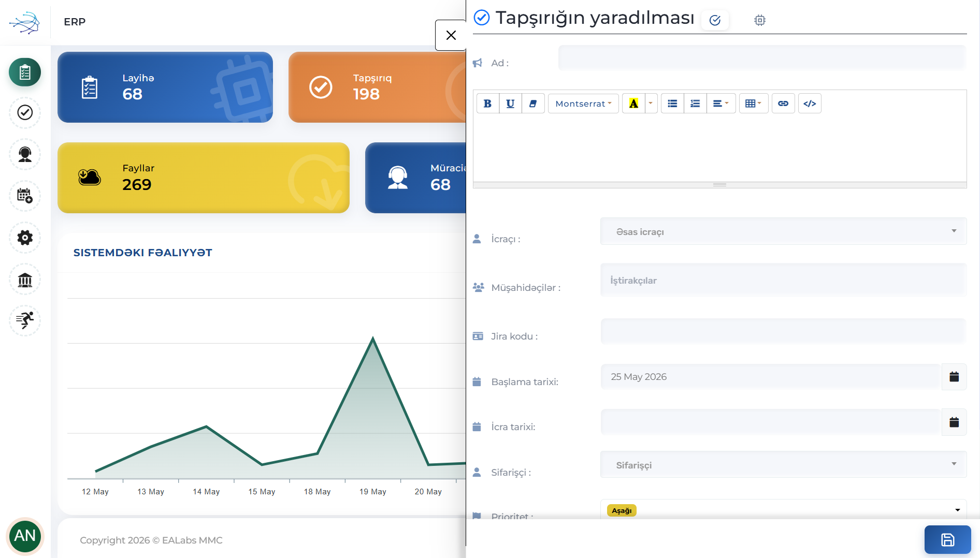980x558 pixels.
Task: Insert an ordered numbered list
Action: (695, 104)
